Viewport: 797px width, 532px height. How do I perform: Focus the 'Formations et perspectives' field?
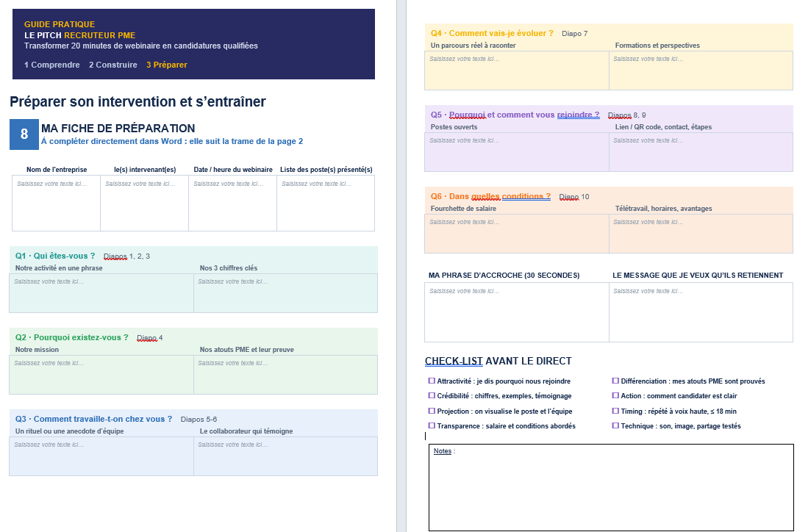pos(701,71)
